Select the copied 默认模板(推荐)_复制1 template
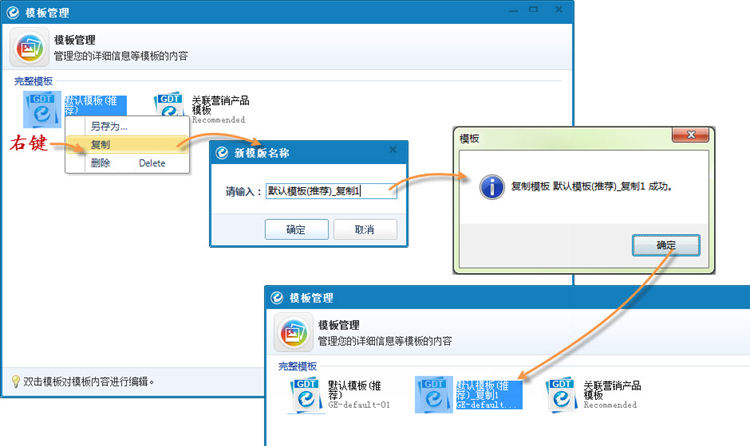Viewport: 750px width, 446px height. pos(434,395)
